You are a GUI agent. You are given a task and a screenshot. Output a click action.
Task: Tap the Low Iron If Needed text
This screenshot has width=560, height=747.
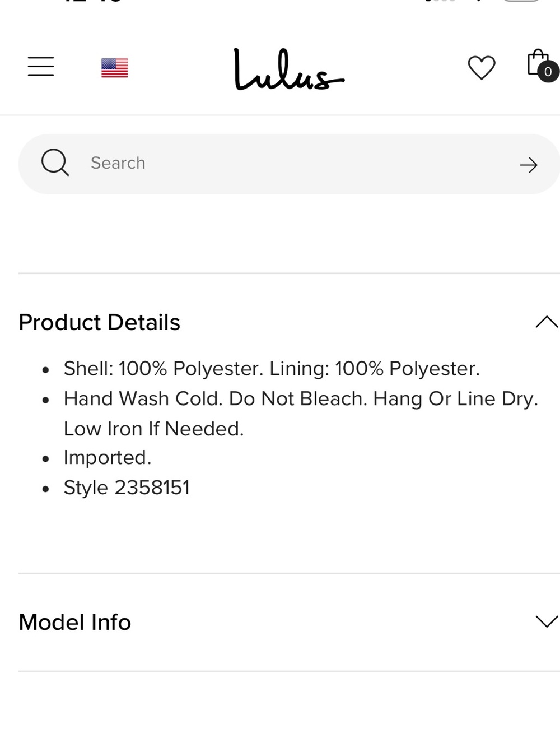[154, 429]
